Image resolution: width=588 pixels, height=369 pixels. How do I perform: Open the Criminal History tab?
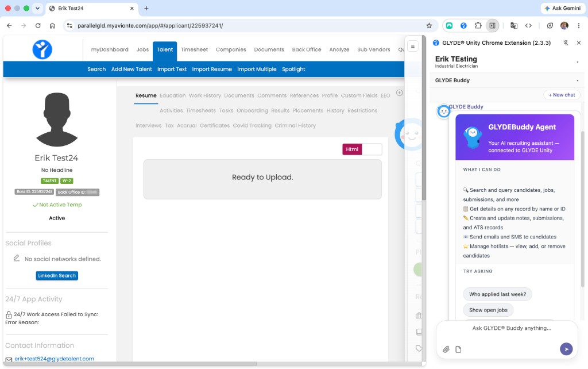pyautogui.click(x=295, y=125)
